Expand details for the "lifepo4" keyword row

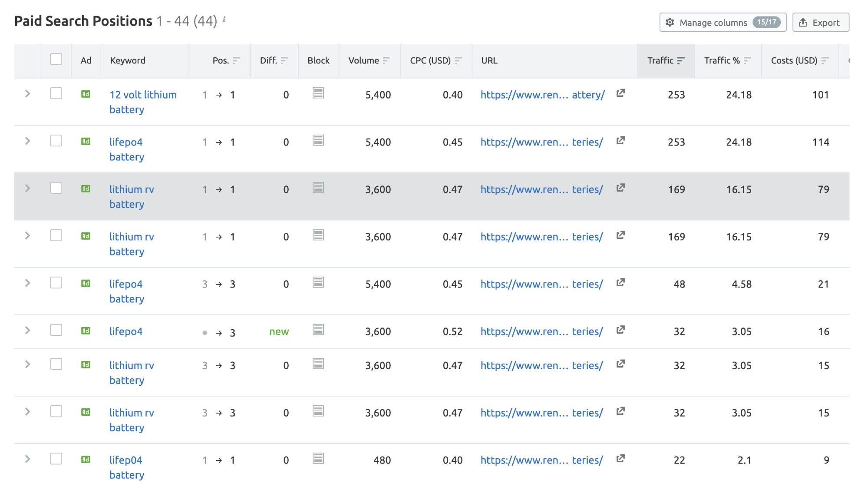click(x=27, y=330)
